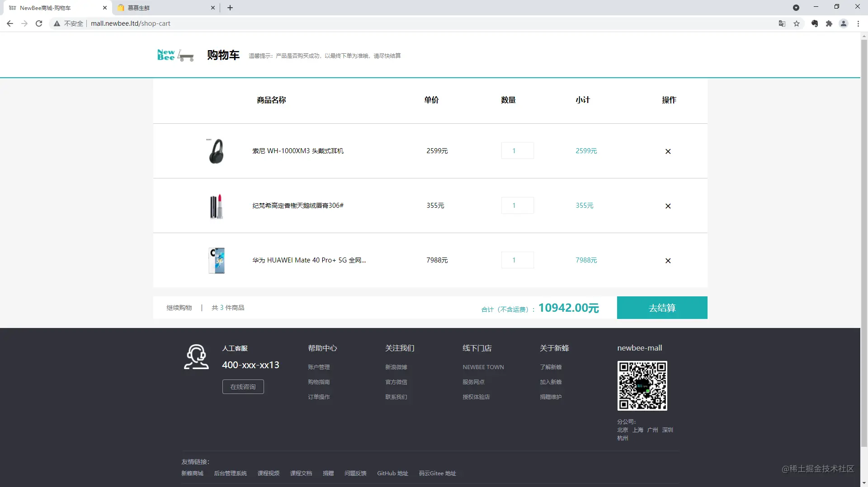
Task: Open the 纪梵希高定香榭天鹅绒唇膏306# product link
Action: pos(298,206)
